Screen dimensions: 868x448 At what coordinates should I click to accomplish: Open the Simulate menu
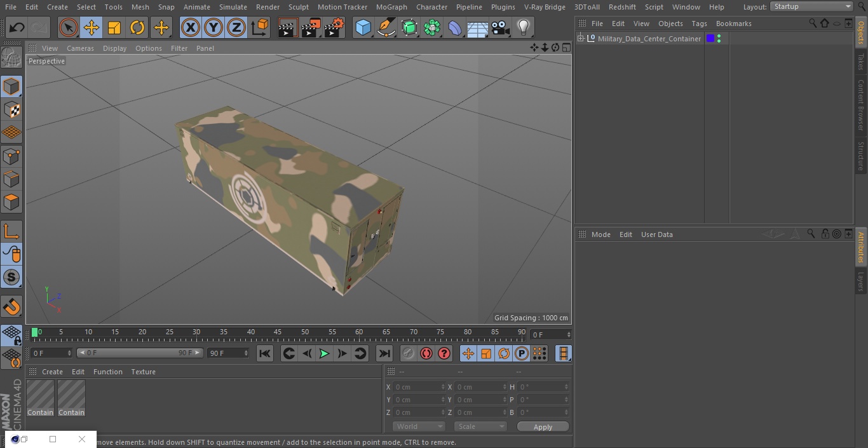pos(233,7)
